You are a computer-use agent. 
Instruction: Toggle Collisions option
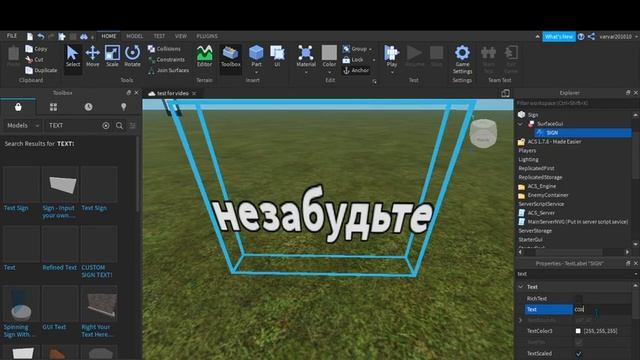164,49
